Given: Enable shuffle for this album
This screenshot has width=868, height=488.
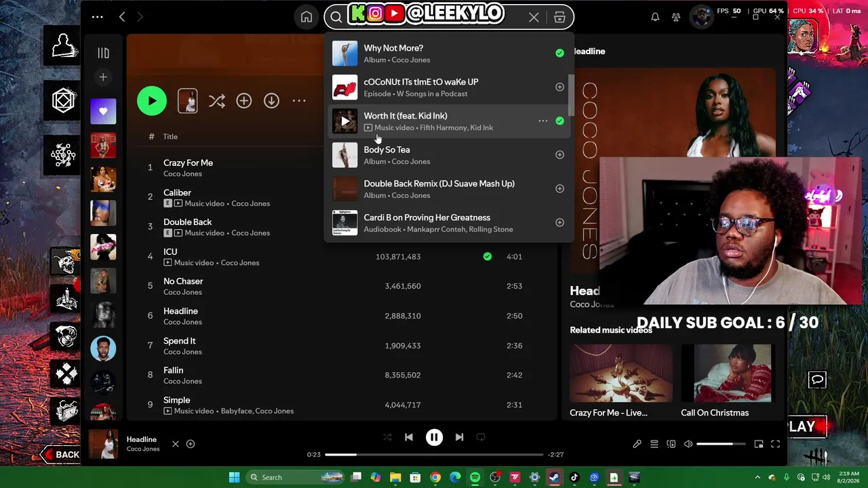Looking at the screenshot, I should 217,101.
